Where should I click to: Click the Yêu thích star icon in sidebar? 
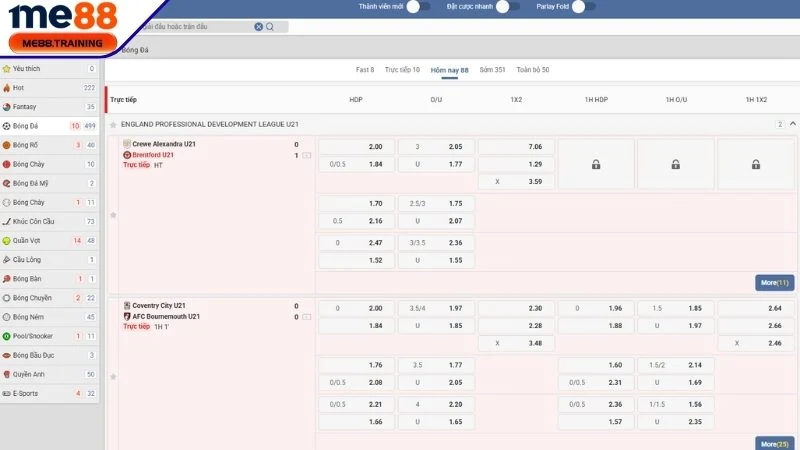coord(7,69)
